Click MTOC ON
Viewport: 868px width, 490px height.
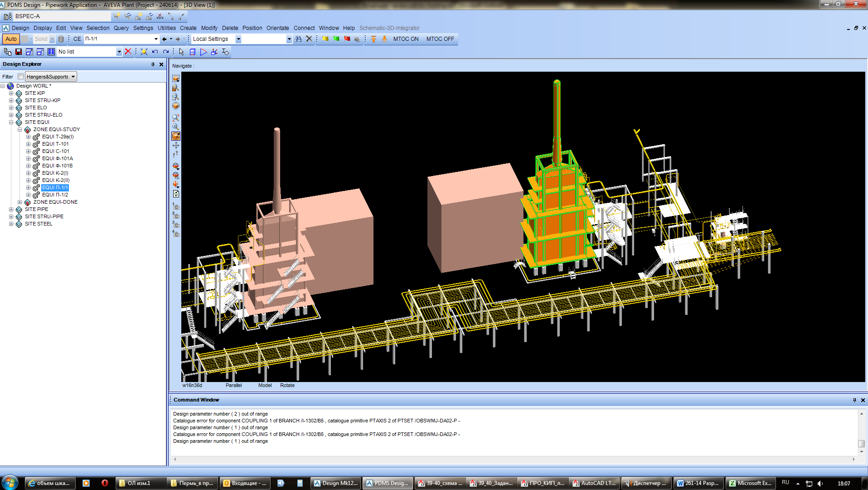click(406, 39)
